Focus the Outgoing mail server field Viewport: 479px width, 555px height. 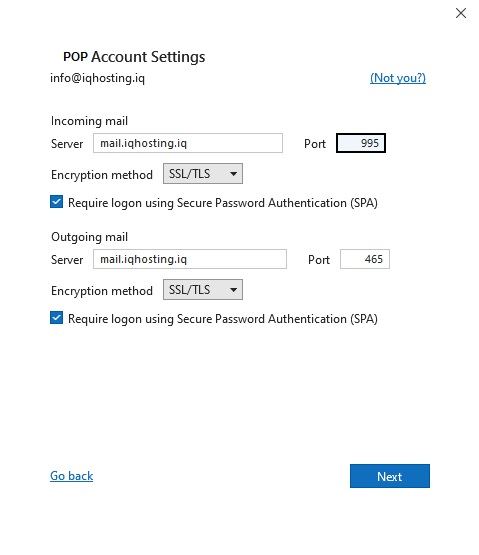click(190, 259)
